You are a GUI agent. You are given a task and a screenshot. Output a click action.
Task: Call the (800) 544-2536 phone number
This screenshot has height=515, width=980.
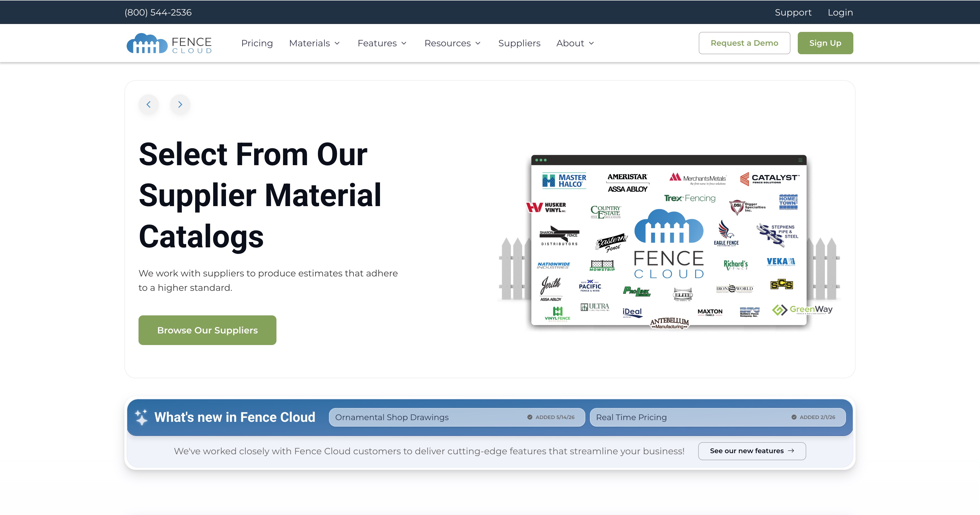coord(158,12)
